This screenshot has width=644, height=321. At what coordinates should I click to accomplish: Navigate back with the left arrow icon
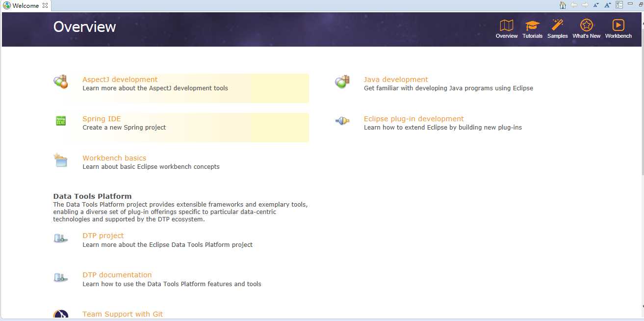[574, 5]
